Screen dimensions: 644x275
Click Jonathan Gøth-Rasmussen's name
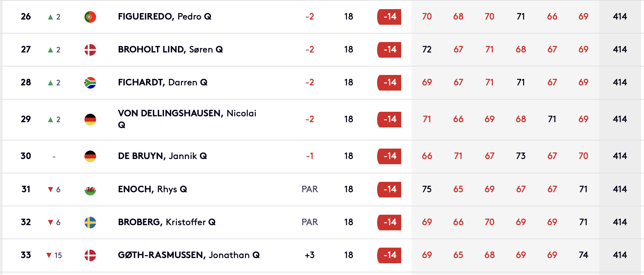click(x=188, y=255)
